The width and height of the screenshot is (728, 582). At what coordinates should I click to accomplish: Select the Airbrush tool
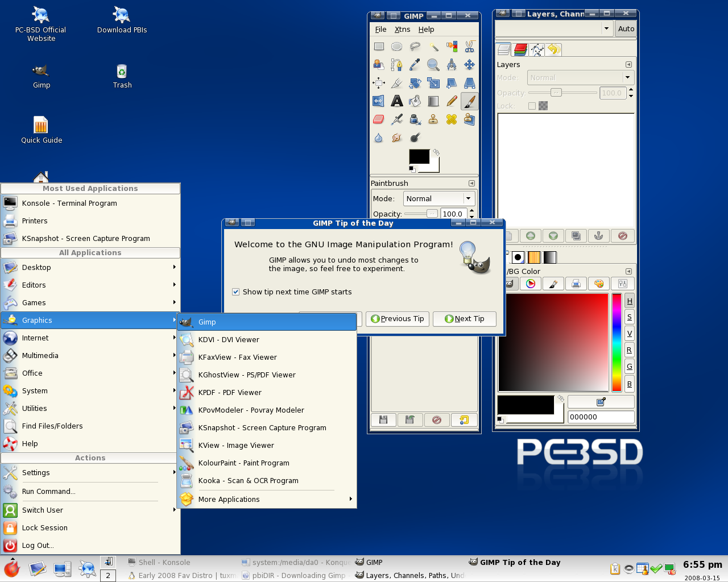tap(397, 119)
